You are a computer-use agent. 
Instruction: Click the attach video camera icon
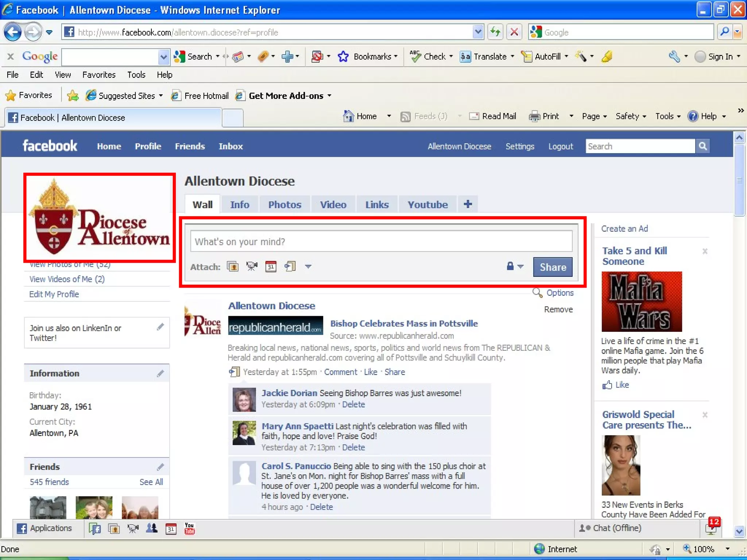pos(252,267)
